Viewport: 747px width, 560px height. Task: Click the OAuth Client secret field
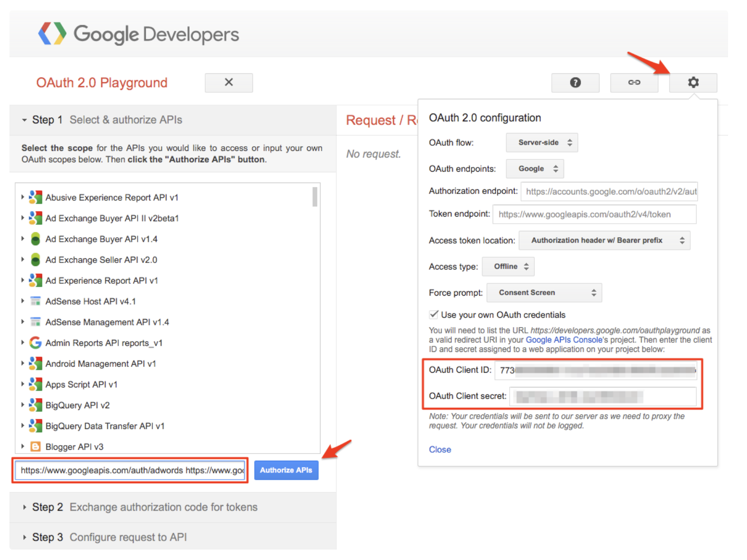point(602,396)
